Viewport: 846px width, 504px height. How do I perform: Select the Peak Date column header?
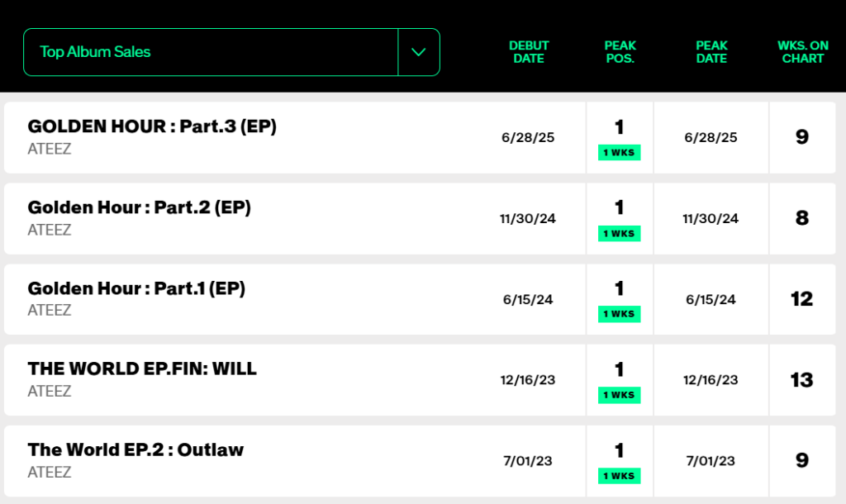pyautogui.click(x=711, y=52)
